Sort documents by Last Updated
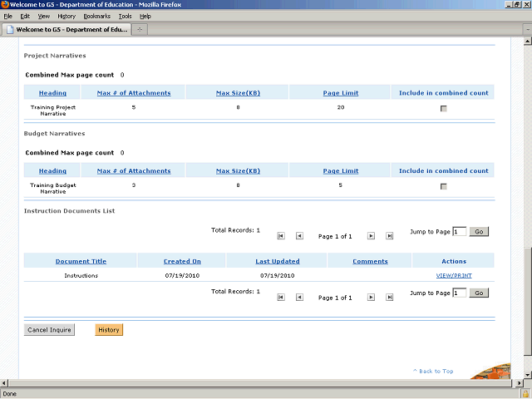 tap(278, 261)
